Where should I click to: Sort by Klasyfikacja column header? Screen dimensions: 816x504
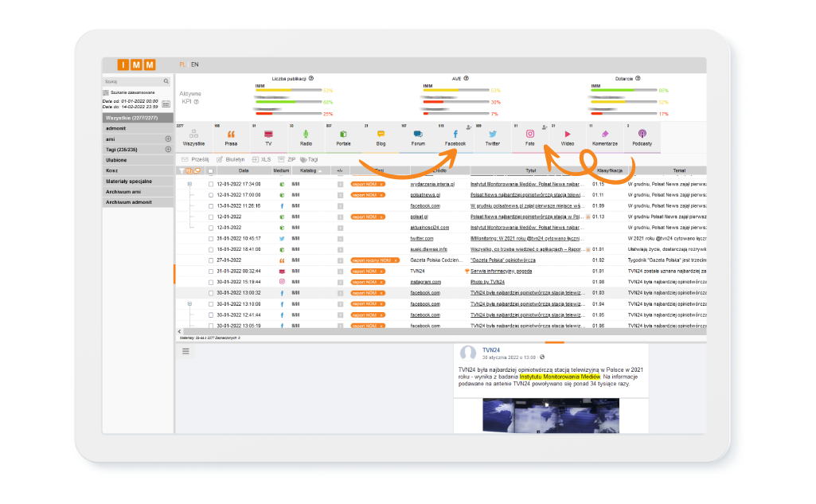coord(609,170)
